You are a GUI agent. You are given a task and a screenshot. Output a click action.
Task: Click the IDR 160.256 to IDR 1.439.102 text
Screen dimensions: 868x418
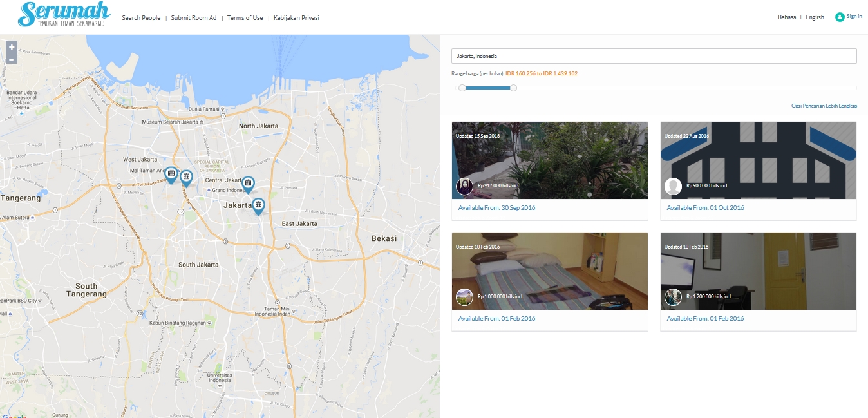click(542, 73)
